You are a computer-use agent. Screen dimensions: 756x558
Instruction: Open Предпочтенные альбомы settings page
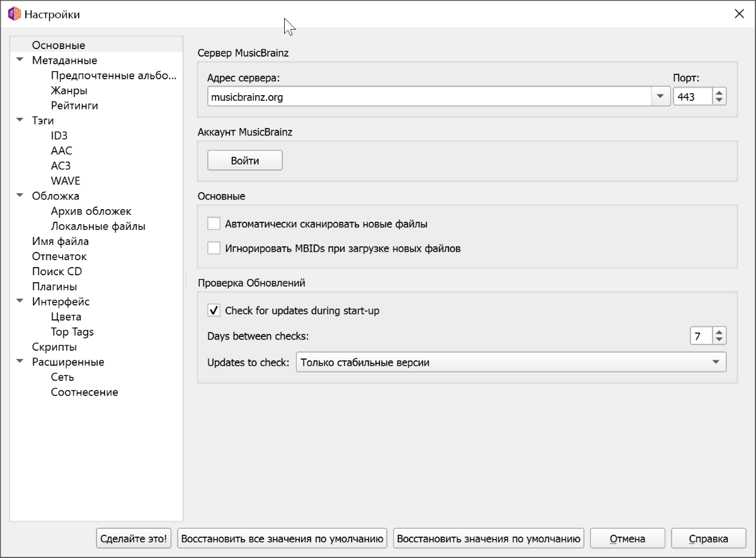tap(113, 76)
